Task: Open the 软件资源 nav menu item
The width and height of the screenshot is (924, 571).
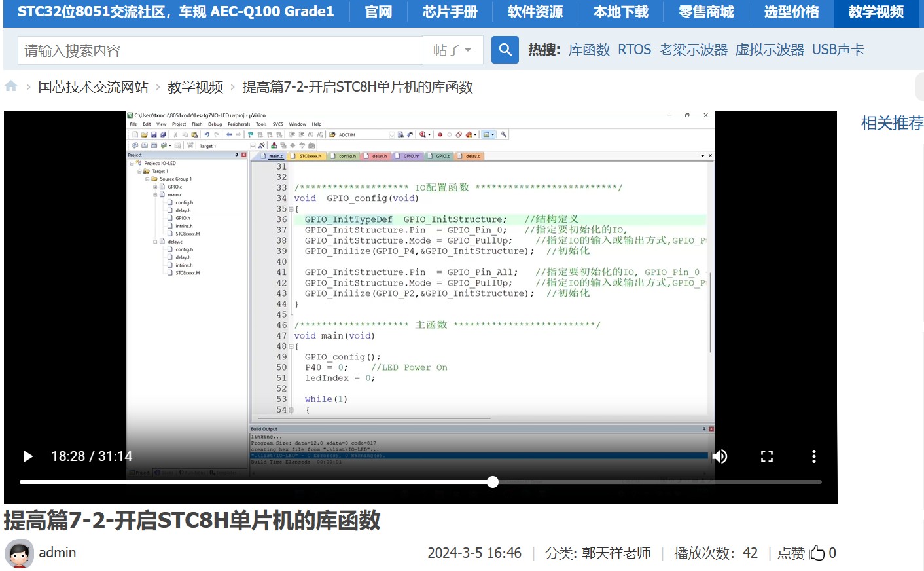Action: [535, 12]
